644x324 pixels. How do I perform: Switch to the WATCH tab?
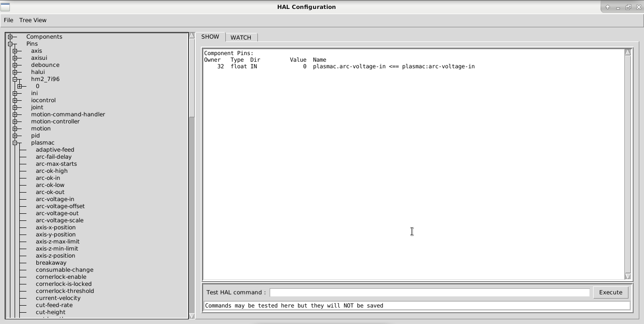[x=241, y=37]
